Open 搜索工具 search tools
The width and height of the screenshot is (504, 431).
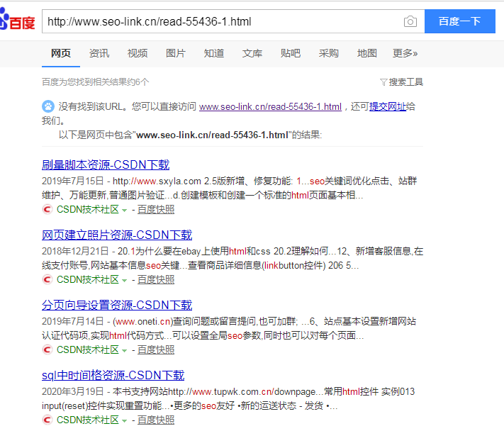[x=406, y=82]
